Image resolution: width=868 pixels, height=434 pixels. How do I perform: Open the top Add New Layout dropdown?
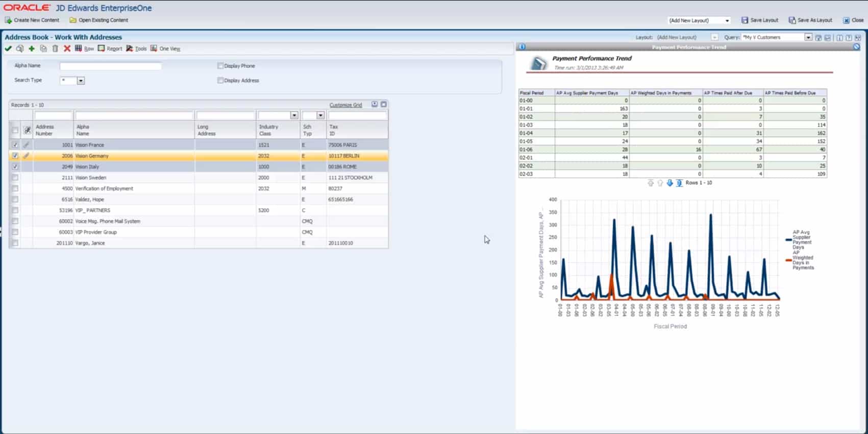click(727, 20)
